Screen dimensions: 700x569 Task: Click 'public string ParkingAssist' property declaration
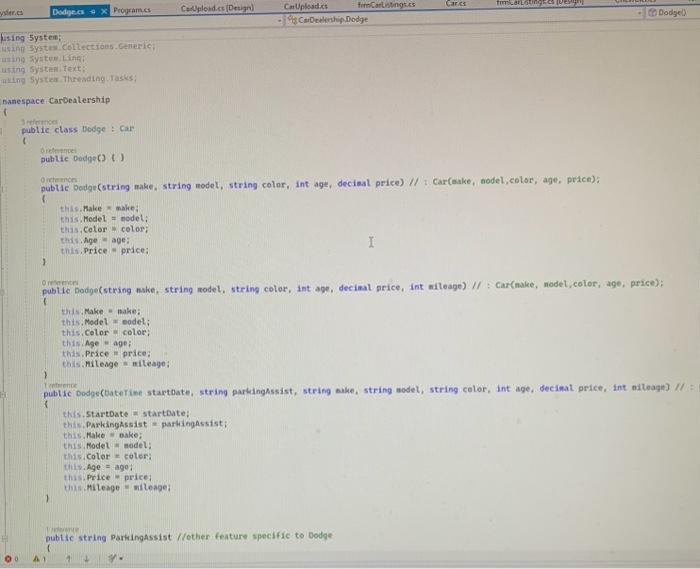click(108, 537)
